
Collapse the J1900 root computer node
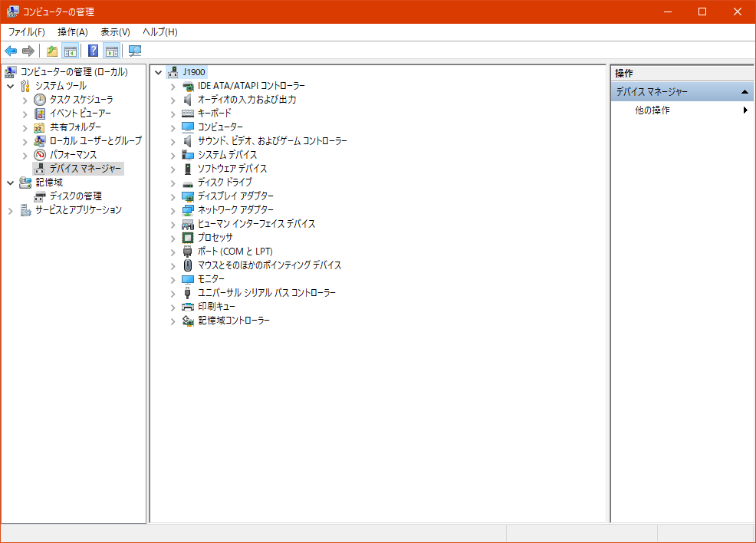click(159, 72)
